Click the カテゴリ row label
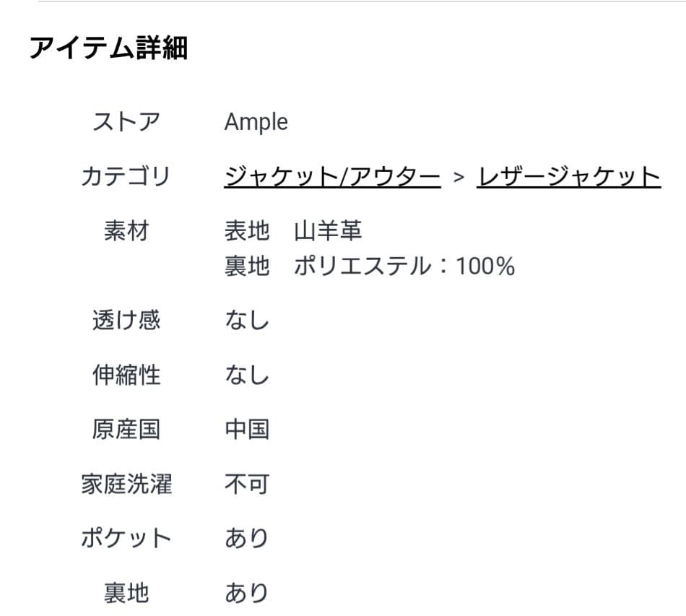The image size is (686, 616). tap(126, 175)
